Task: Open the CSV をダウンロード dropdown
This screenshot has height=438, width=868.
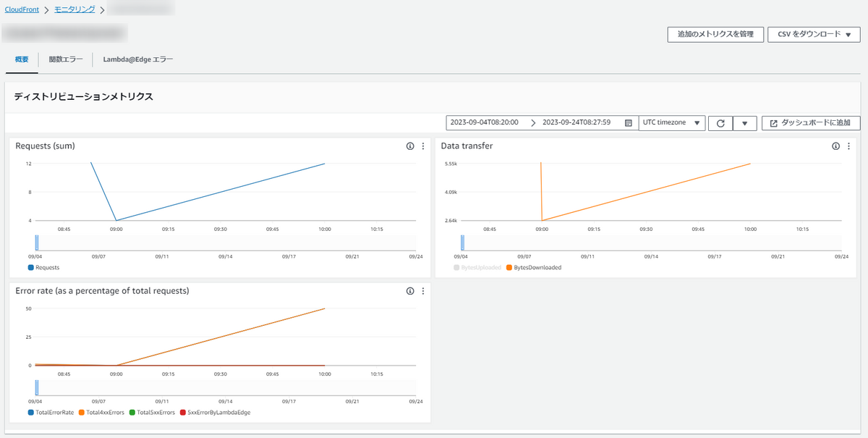Action: [814, 34]
